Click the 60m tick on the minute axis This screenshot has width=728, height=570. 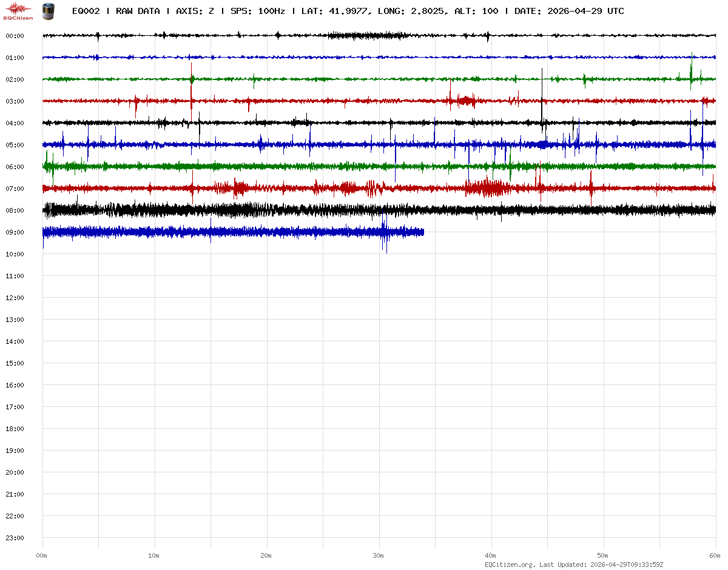pos(715,555)
